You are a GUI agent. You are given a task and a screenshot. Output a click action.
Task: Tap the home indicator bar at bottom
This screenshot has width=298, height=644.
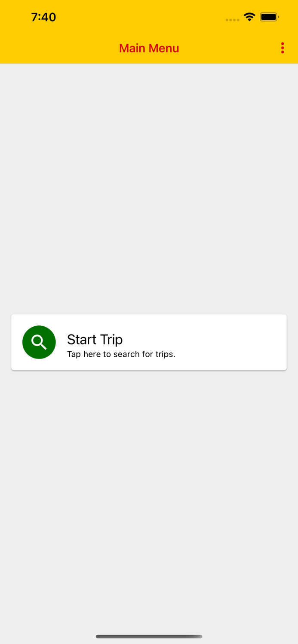click(149, 636)
